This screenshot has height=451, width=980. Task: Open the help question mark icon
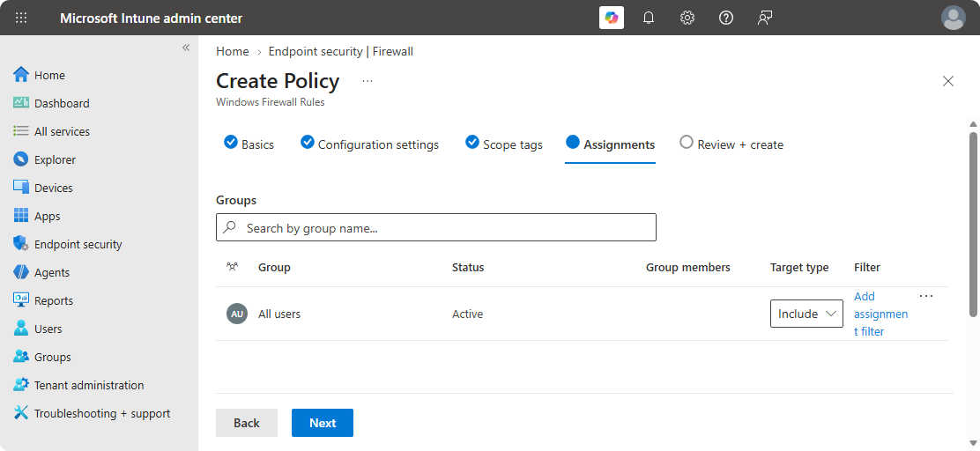[x=725, y=18]
